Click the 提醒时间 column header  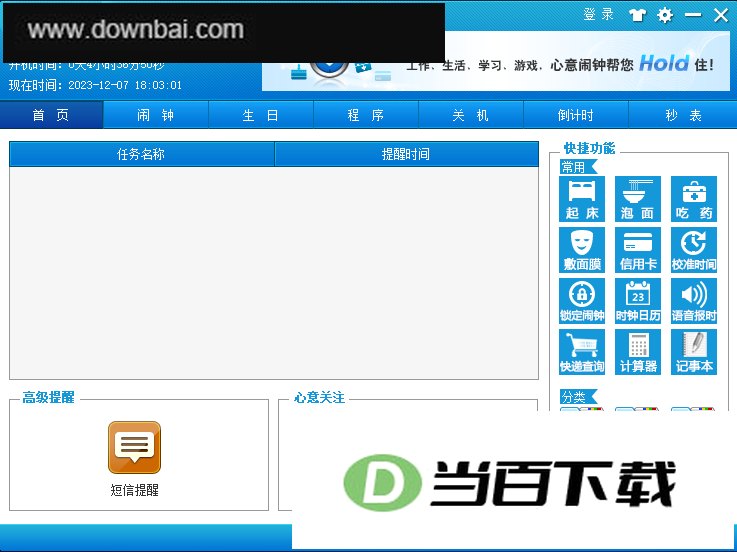click(406, 154)
